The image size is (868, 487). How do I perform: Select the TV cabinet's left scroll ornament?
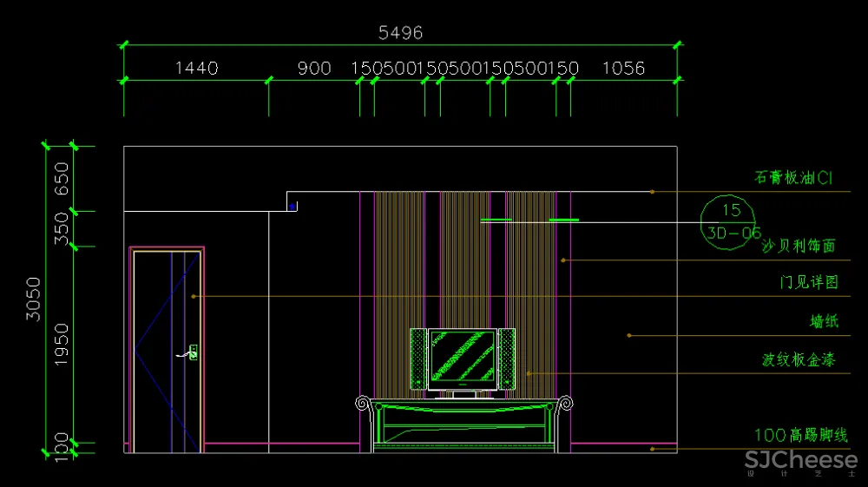[363, 403]
